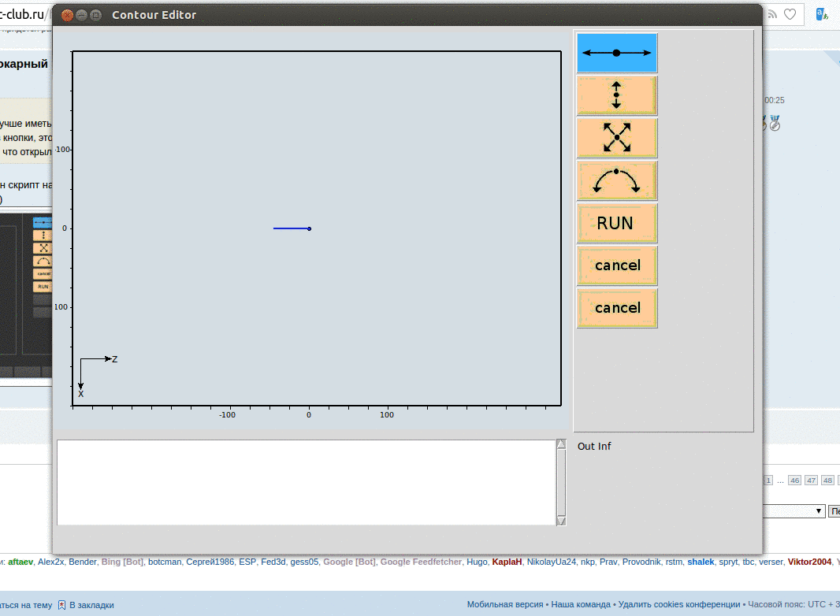Select the horizontal line tool
The height and width of the screenshot is (616, 840).
pyautogui.click(x=617, y=53)
